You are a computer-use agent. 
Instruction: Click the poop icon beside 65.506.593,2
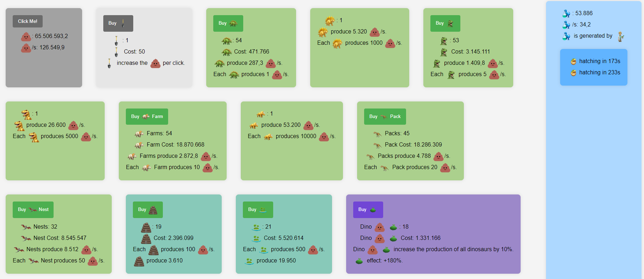pos(26,37)
